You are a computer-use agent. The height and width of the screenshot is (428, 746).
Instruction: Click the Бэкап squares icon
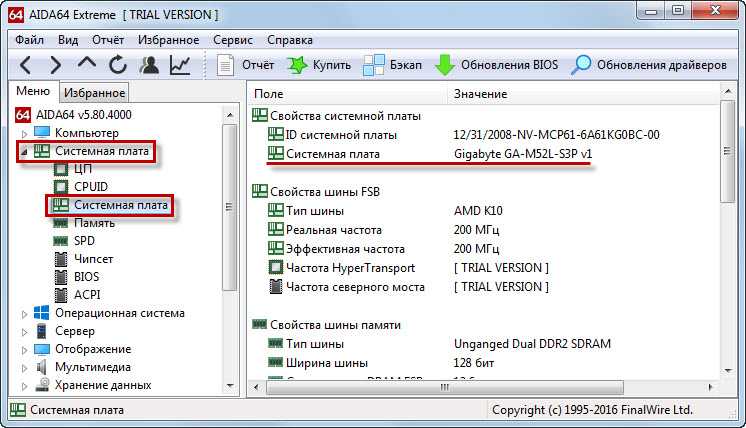[x=373, y=65]
